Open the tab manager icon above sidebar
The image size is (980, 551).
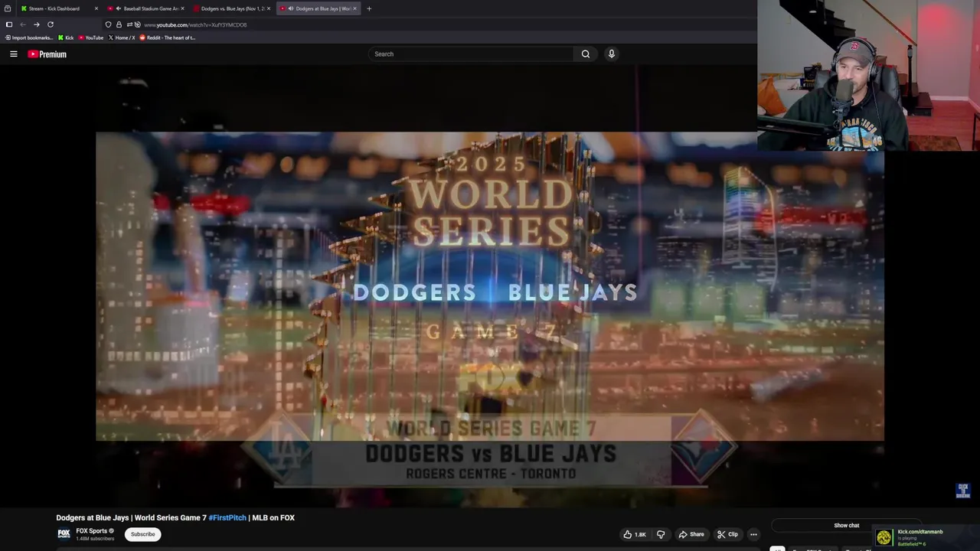8,8
